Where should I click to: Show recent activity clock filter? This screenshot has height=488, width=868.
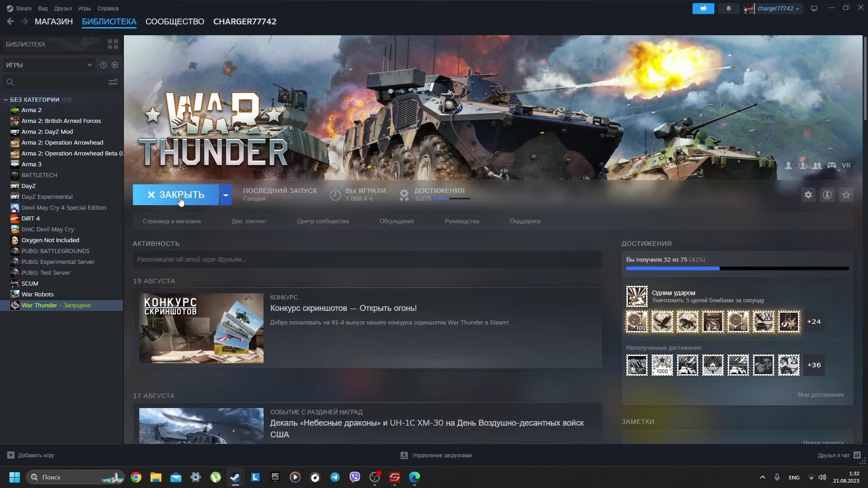(103, 65)
